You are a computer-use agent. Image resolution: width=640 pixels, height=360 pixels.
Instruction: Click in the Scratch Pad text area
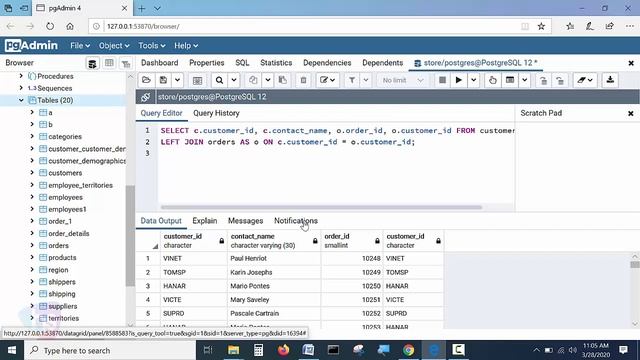(x=577, y=167)
